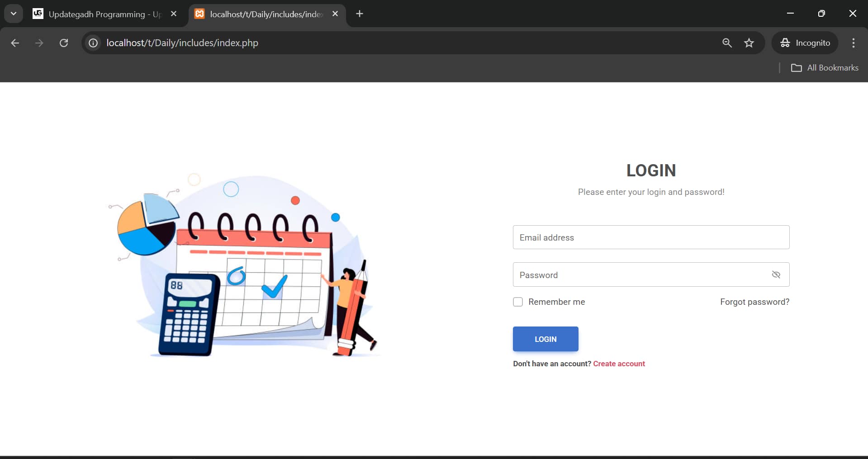Close the Updategadh Programming tab
Viewport: 868px width, 459px height.
(174, 14)
